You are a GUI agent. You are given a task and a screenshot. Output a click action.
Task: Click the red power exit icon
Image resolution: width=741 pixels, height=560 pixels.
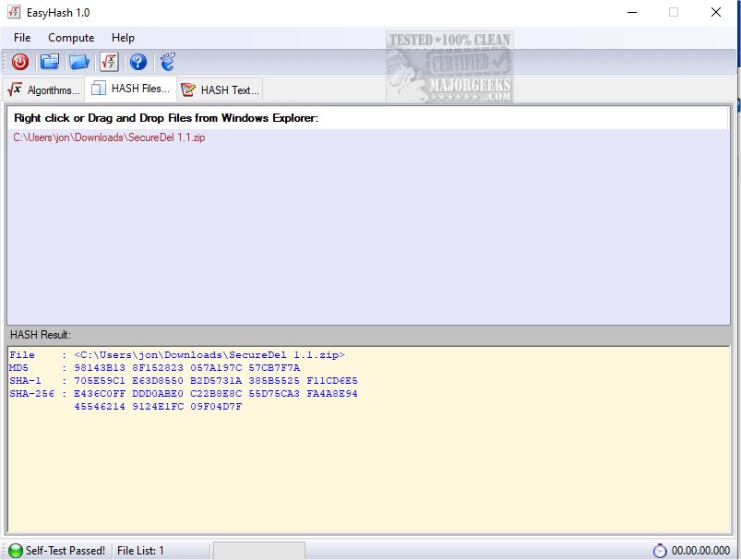tap(20, 62)
